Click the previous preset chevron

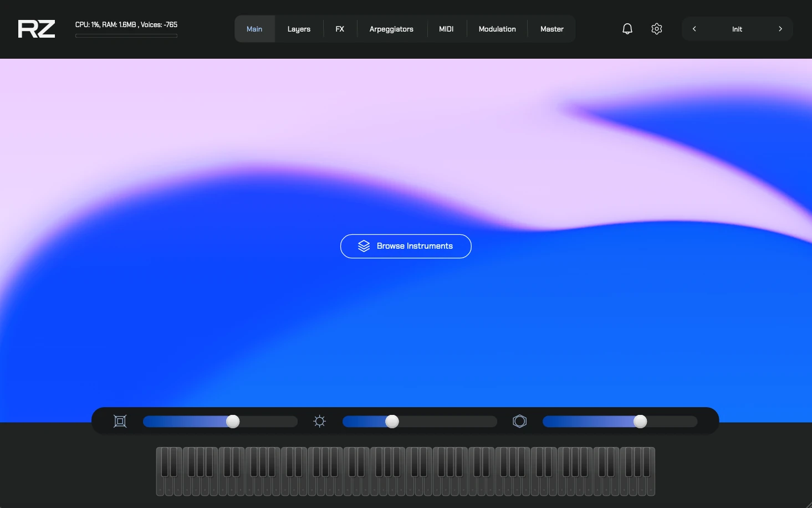point(694,28)
